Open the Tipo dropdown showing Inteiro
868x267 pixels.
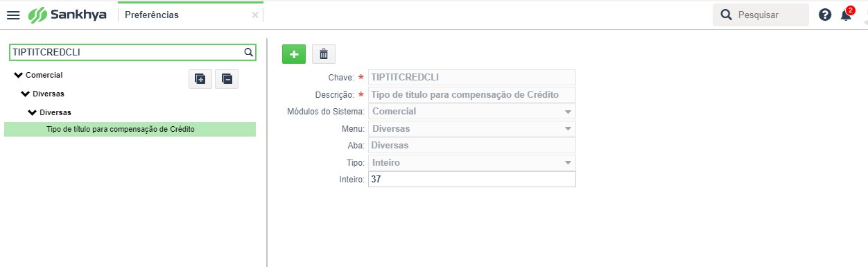point(472,162)
